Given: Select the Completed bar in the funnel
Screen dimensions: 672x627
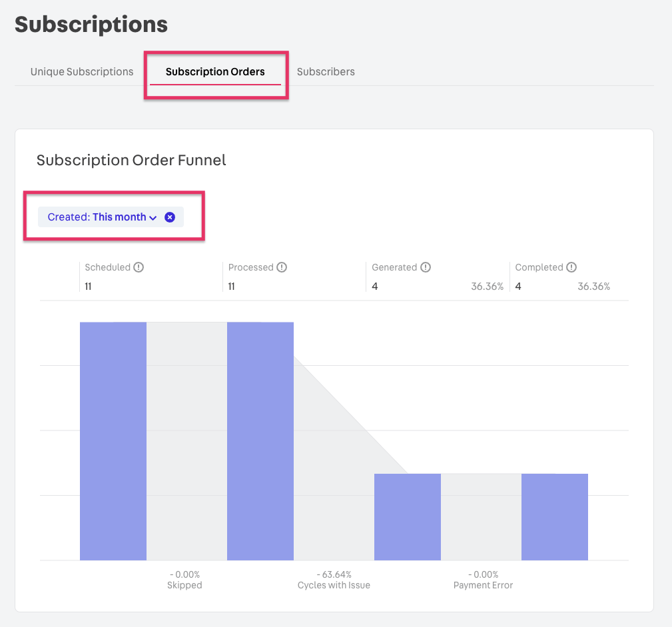Looking at the screenshot, I should pos(555,516).
